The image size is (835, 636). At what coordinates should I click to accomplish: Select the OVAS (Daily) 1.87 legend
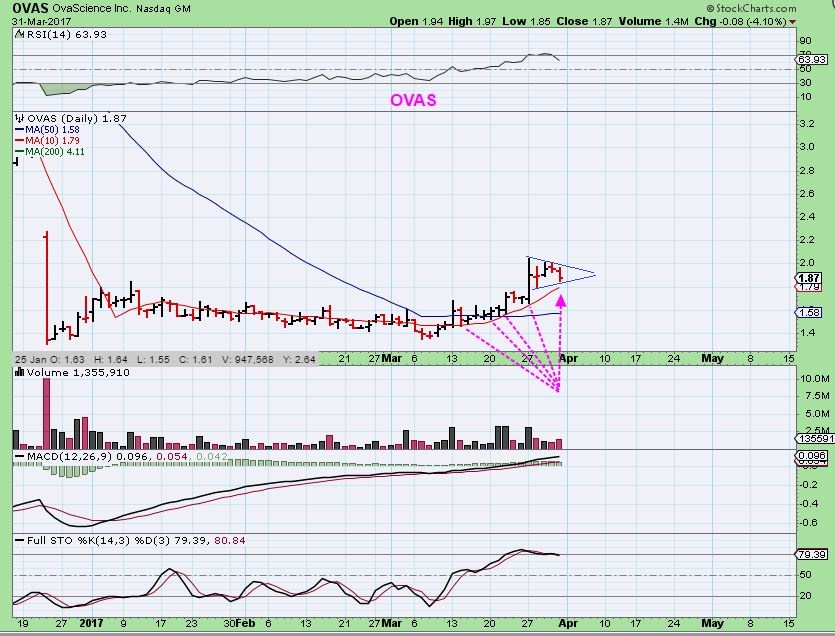coord(77,118)
